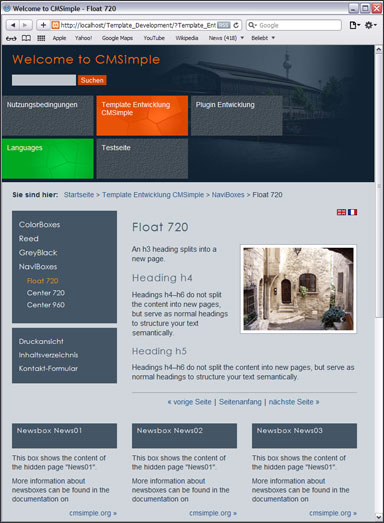384x523 pixels.
Task: Click the stone house thumbnail image
Action: [298, 289]
